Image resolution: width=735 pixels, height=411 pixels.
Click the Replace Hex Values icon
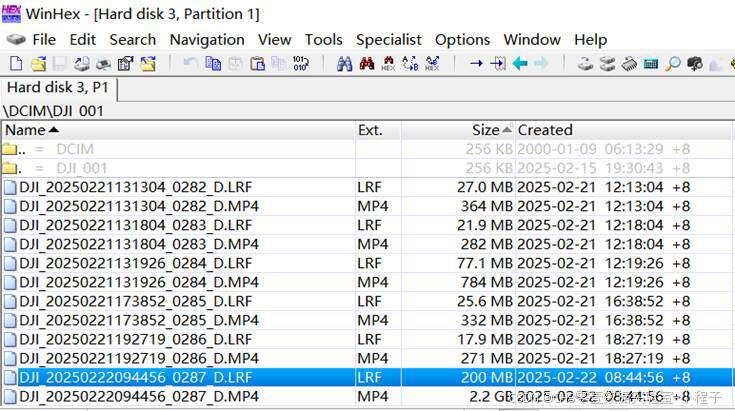432,63
